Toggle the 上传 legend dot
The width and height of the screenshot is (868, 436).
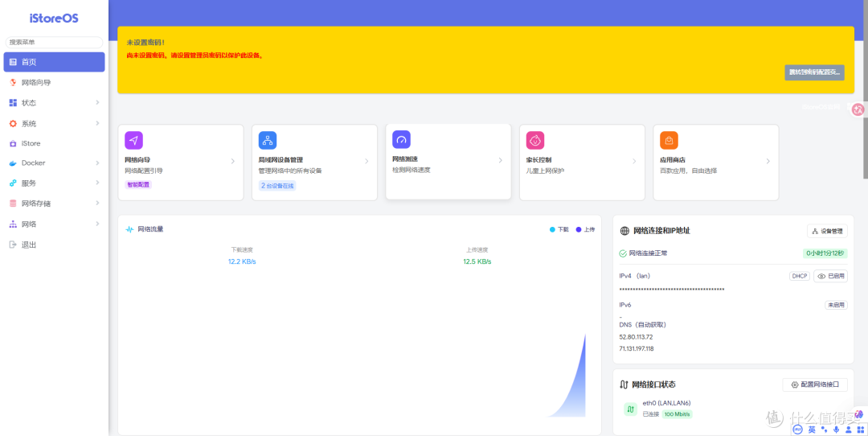pyautogui.click(x=579, y=229)
